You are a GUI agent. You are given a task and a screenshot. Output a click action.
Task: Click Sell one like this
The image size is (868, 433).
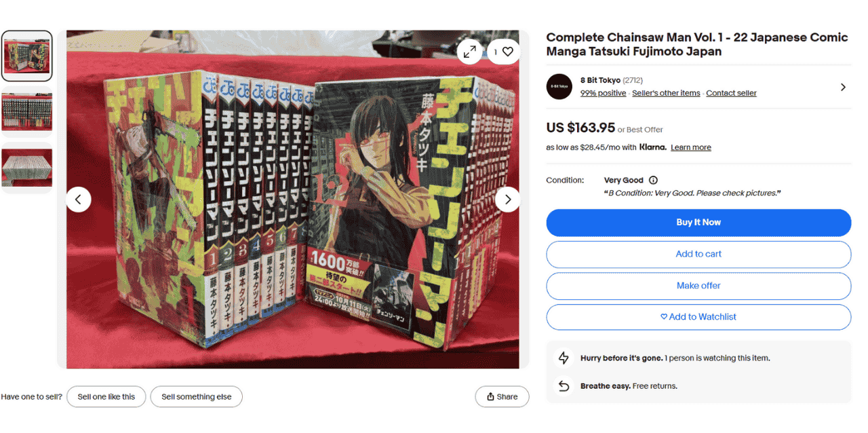coord(106,397)
